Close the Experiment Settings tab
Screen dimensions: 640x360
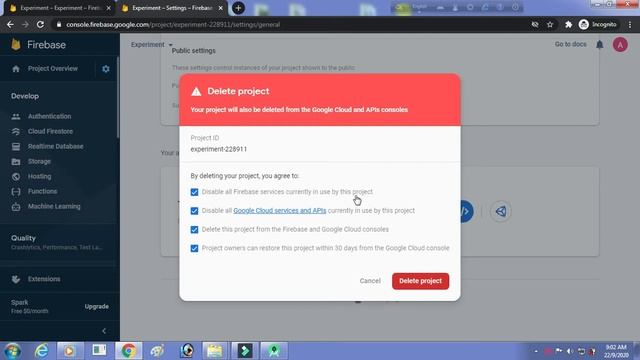220,8
